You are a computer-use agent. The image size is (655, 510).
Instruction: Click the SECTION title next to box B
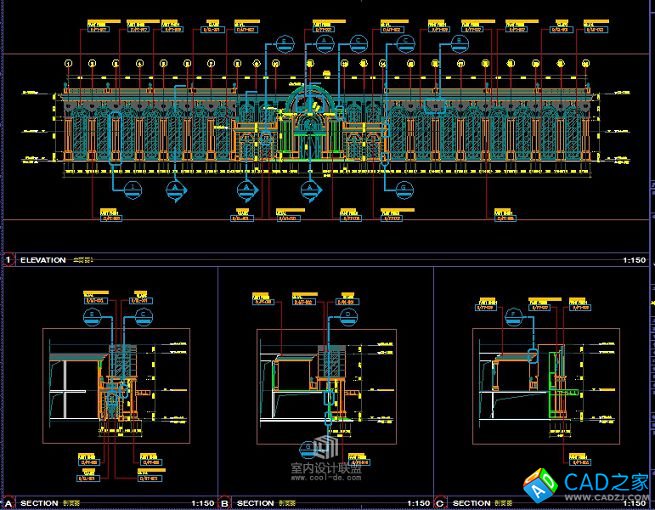(255, 503)
